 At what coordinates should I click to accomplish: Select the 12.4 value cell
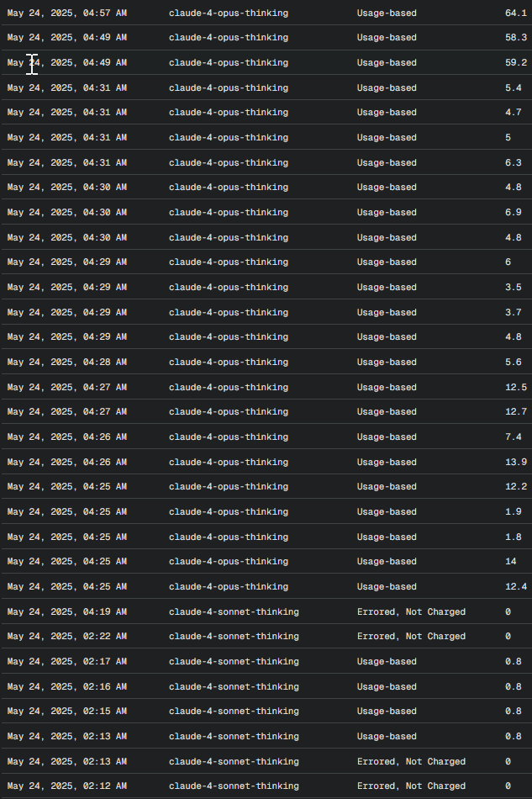(x=516, y=586)
